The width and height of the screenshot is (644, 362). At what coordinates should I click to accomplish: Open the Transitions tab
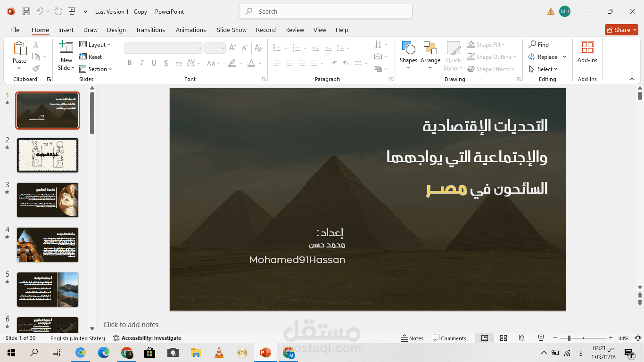[150, 30]
